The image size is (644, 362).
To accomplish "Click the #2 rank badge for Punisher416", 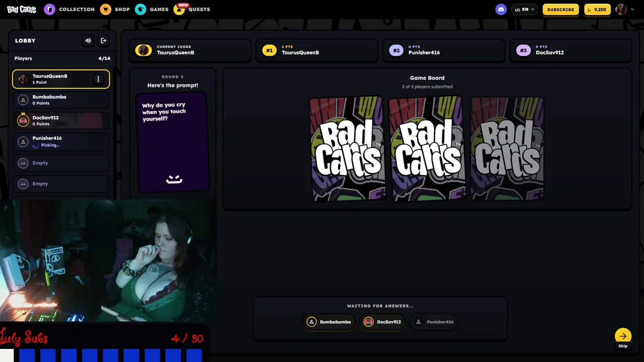I will click(396, 50).
